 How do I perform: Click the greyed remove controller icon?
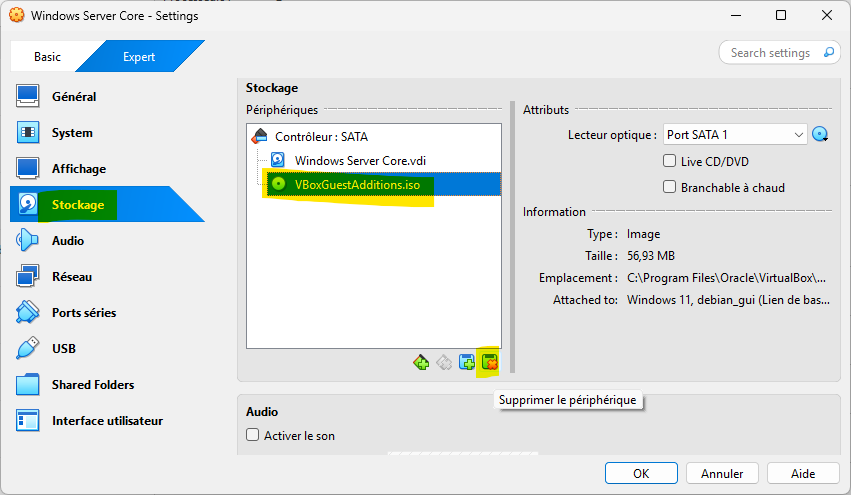click(x=444, y=362)
